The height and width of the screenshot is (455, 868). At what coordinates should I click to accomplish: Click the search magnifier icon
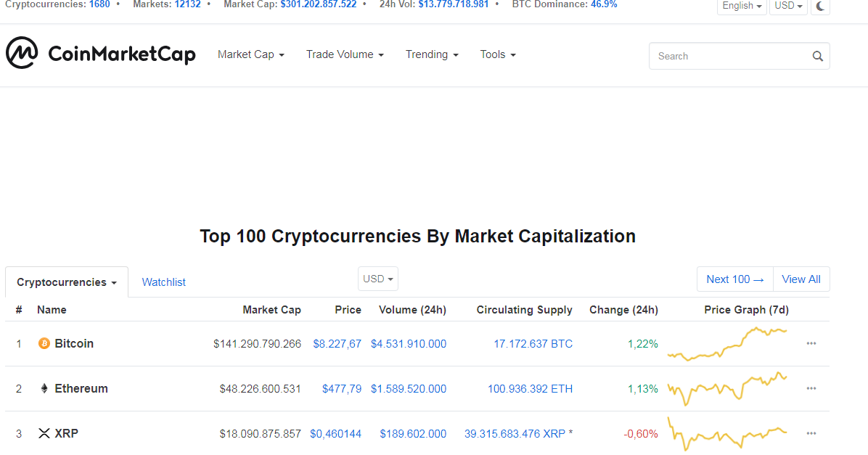[x=818, y=56]
